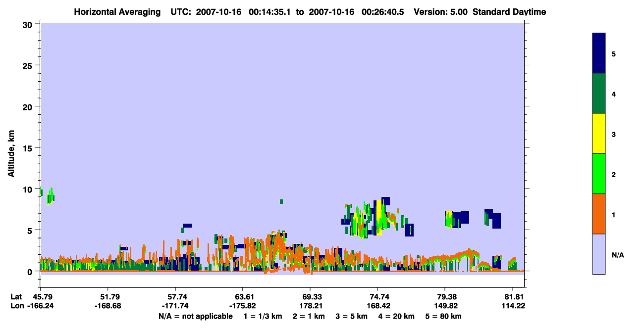644x330 pixels.
Task: Click the bright green legend swatch for 2
Action: [x=599, y=174]
